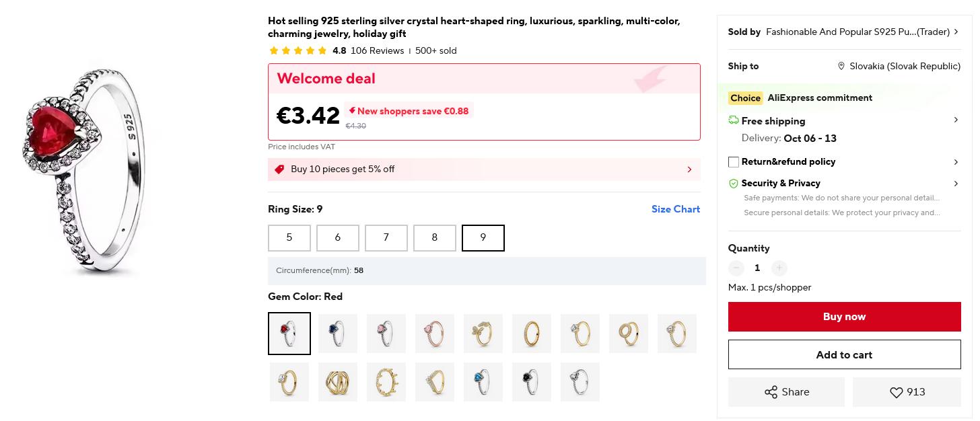Select ring size 5
980x421 pixels.
coord(289,237)
